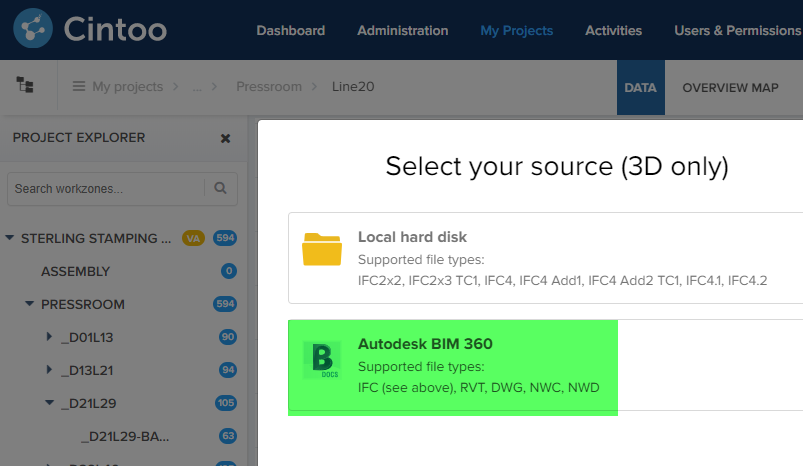The height and width of the screenshot is (466, 803).
Task: Select the _D01L13 workzone
Action: pyautogui.click(x=87, y=337)
